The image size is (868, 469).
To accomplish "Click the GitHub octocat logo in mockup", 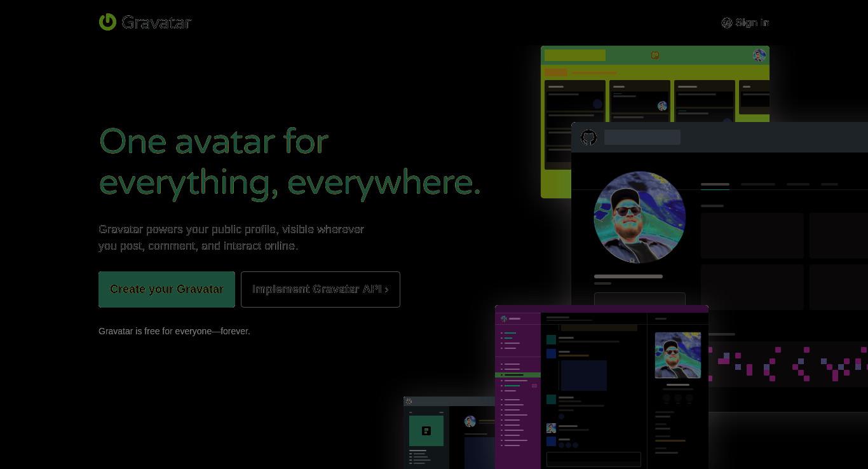I will pos(589,137).
